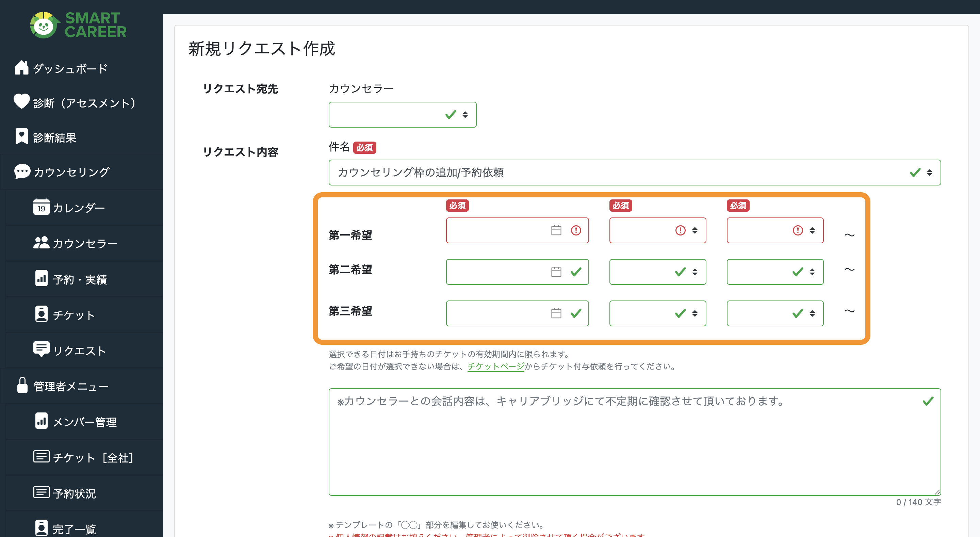The height and width of the screenshot is (537, 980).
Task: Click the 必須 badge next to 件名
Action: [x=364, y=148]
